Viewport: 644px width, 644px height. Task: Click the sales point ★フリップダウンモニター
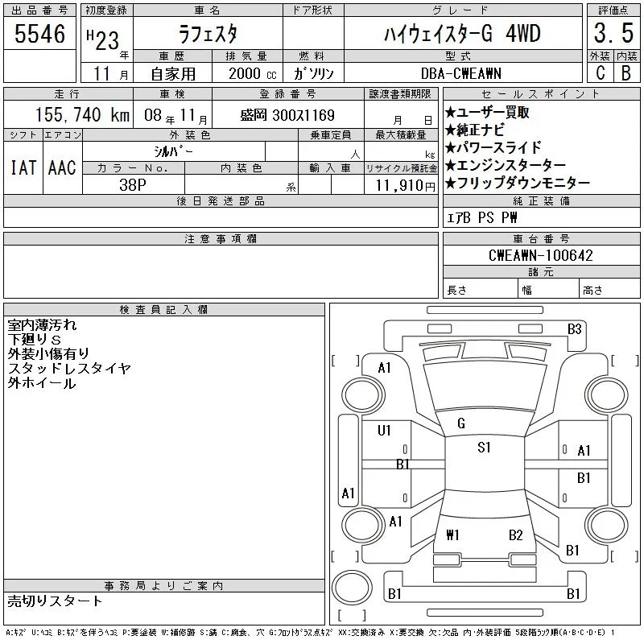tap(518, 183)
